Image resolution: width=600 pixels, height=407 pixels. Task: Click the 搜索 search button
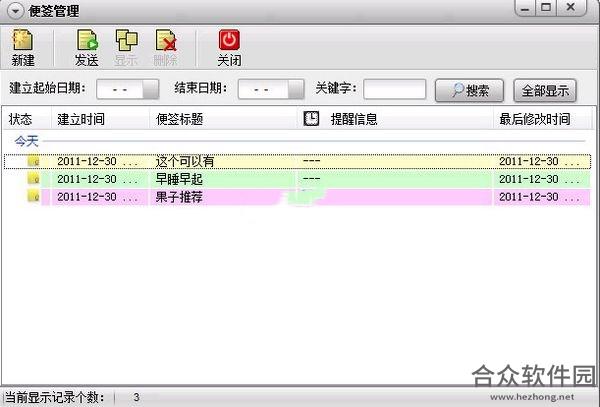point(469,90)
